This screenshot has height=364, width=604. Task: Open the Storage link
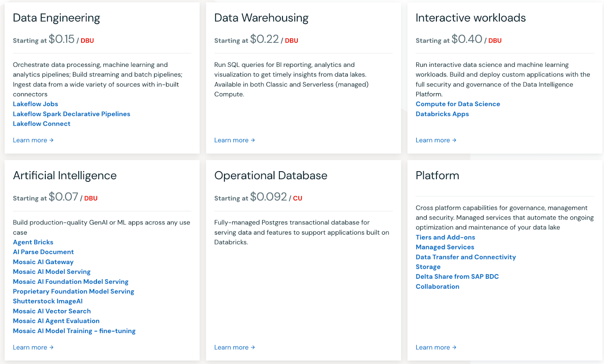[428, 267]
